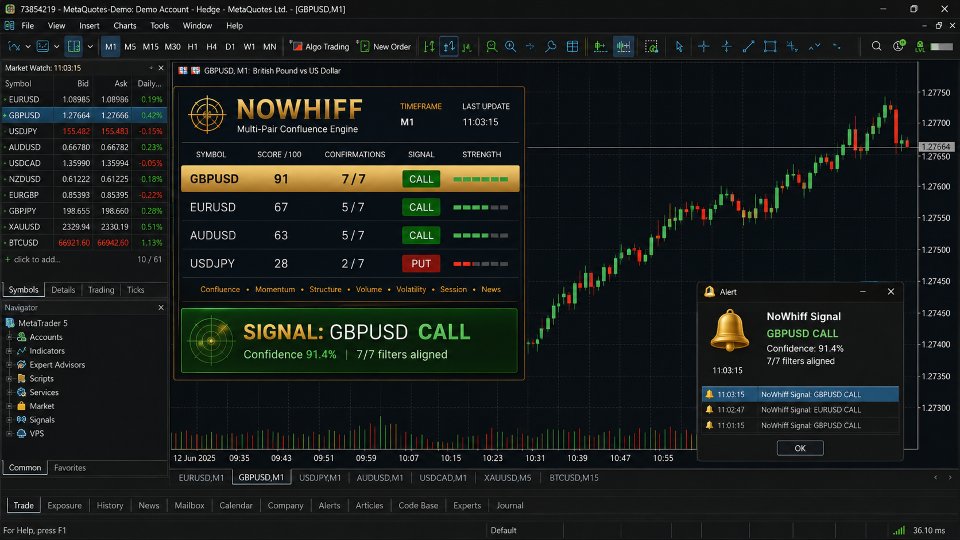
Task: Switch timeframe to M15
Action: click(x=151, y=47)
